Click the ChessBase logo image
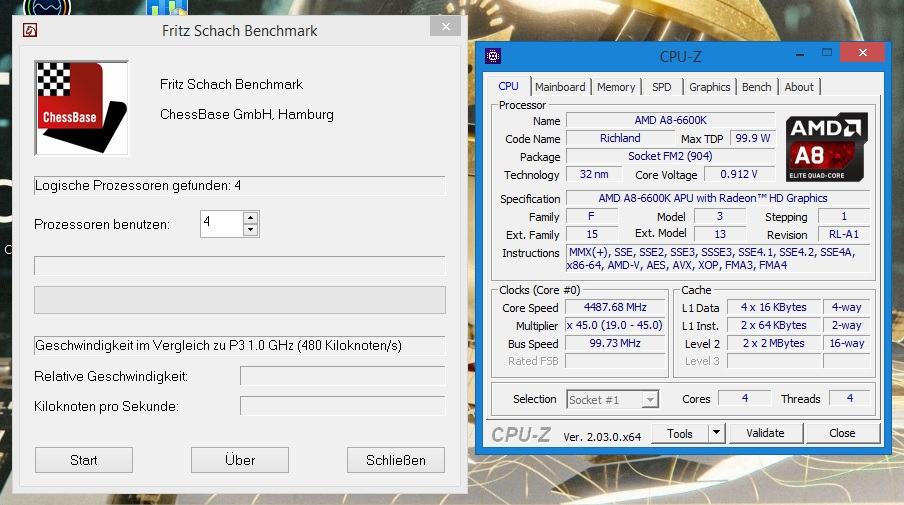Screen dimensions: 904x505 click(x=81, y=108)
